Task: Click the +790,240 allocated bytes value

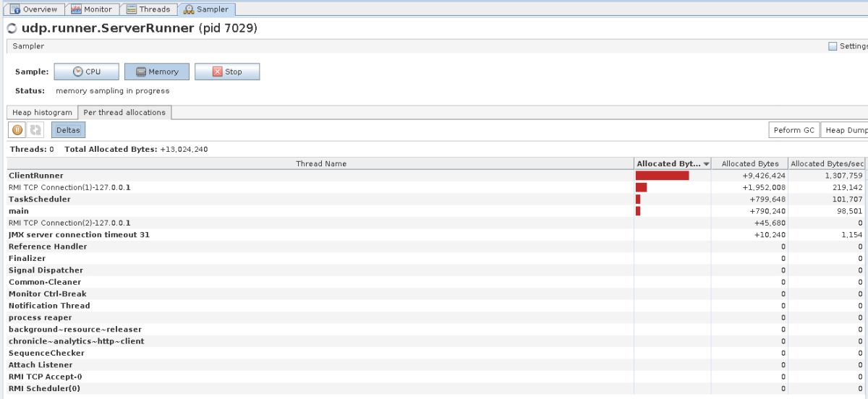Action: click(x=767, y=211)
